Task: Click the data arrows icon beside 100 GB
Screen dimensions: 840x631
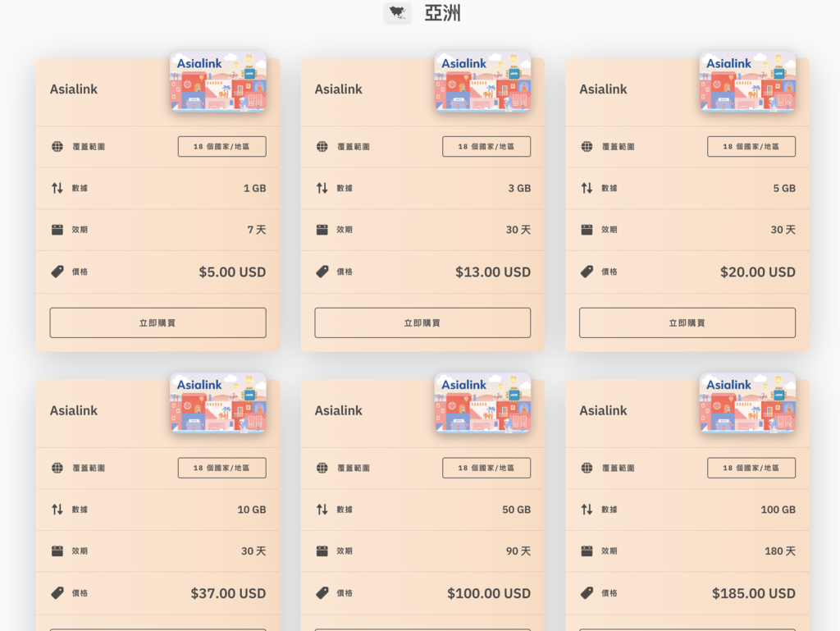Action: tap(587, 510)
